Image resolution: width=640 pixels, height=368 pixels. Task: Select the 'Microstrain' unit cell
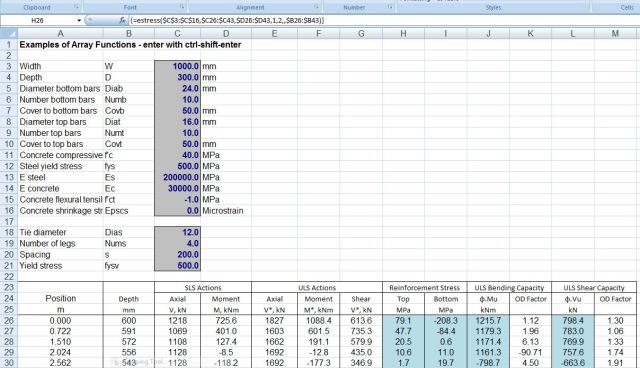point(226,211)
